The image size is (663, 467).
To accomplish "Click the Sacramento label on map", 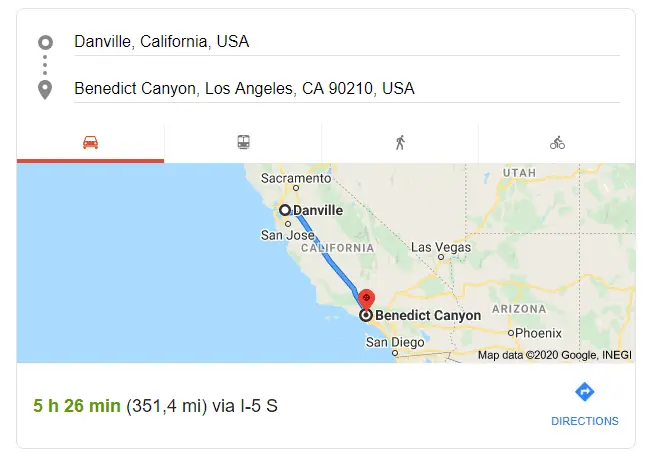I will tap(295, 178).
